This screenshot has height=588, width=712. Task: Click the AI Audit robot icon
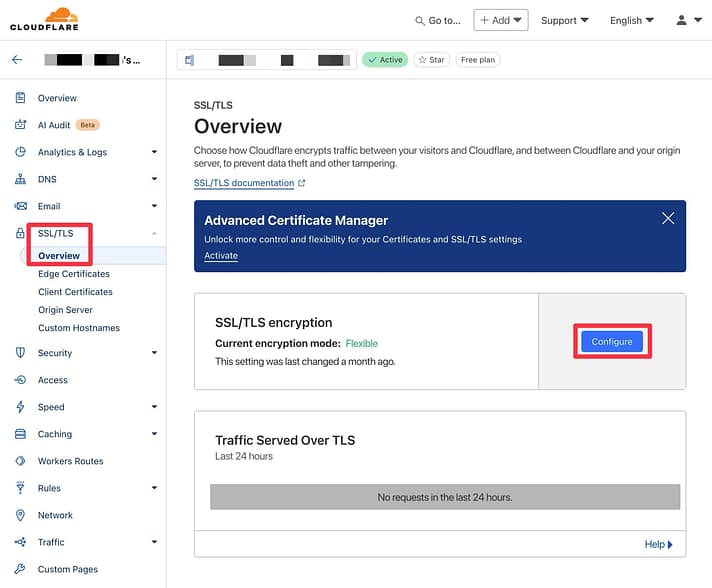20,125
